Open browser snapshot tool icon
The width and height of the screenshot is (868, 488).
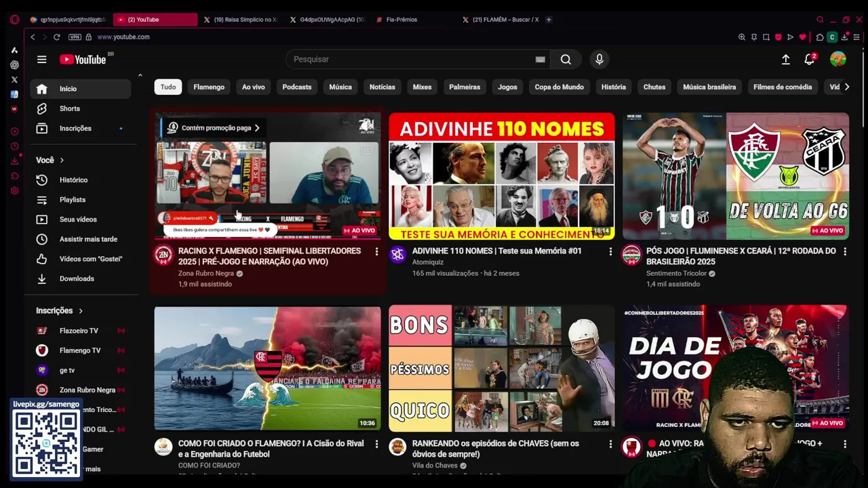[766, 37]
